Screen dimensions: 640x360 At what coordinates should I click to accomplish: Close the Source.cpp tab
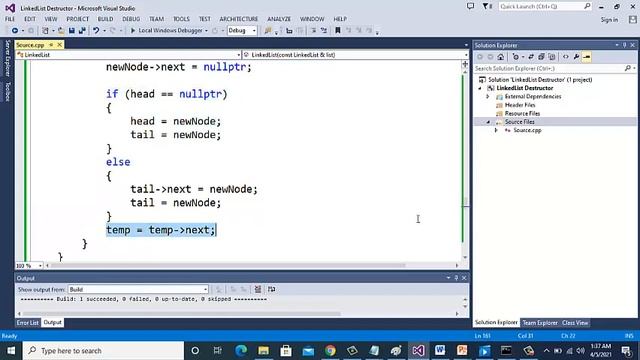[60, 45]
